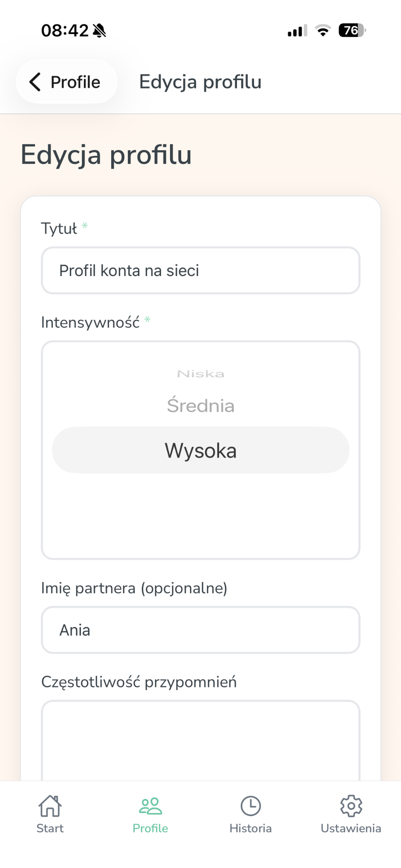Tap the back chevron icon
Image resolution: width=401 pixels, height=868 pixels.
[x=35, y=82]
